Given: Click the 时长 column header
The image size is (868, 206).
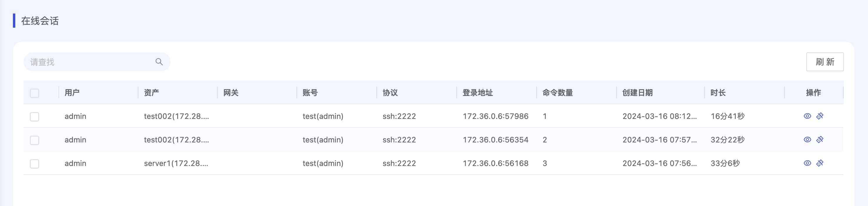Looking at the screenshot, I should (x=718, y=92).
